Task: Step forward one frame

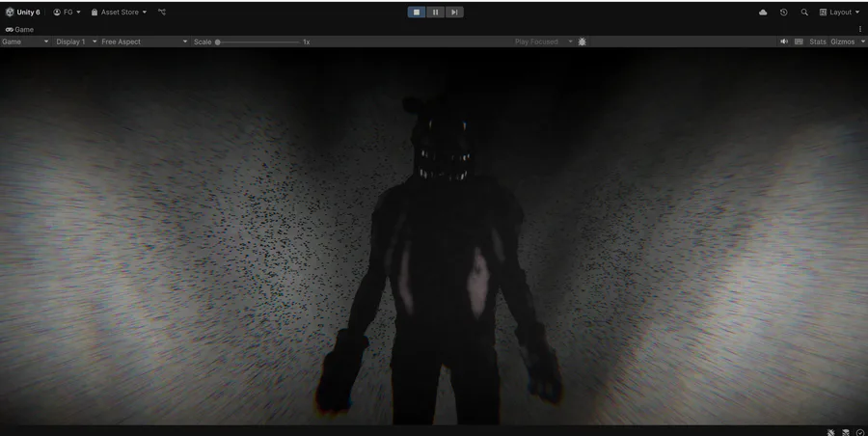Action: (454, 13)
